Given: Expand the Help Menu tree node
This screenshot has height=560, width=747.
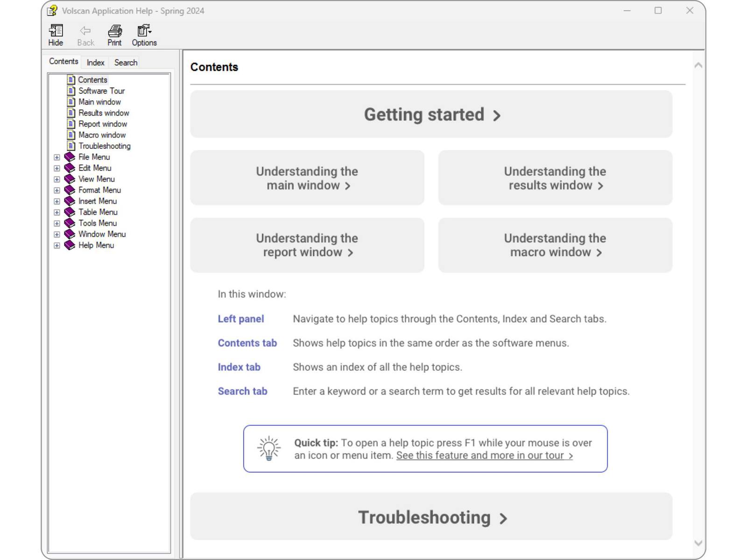Looking at the screenshot, I should tap(57, 245).
